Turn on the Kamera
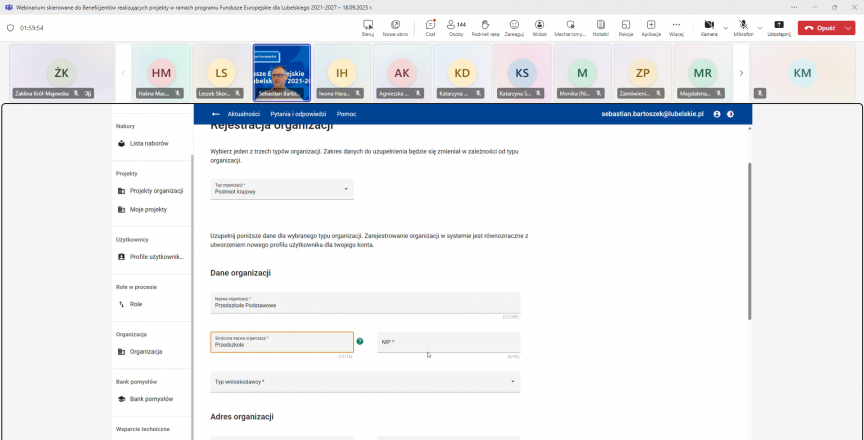The height and width of the screenshot is (440, 864). click(x=709, y=28)
